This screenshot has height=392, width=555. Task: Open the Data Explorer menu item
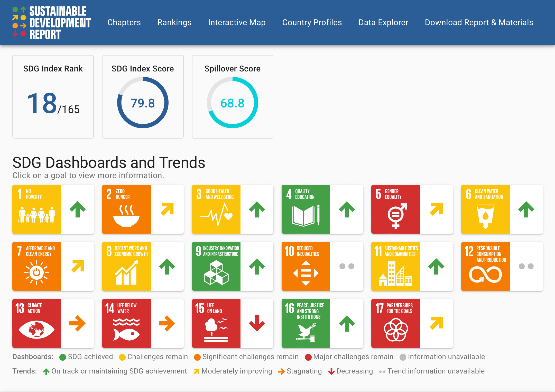point(383,22)
